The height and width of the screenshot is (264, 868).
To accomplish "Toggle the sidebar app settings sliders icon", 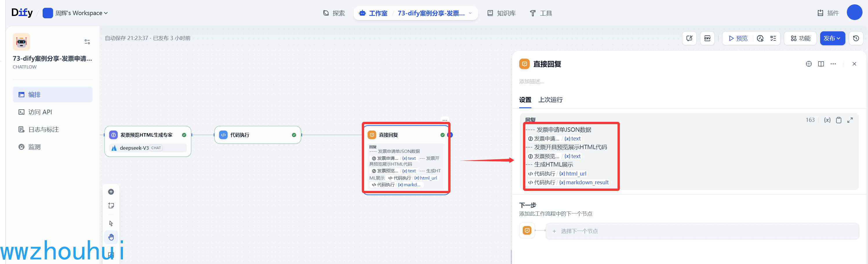I will (87, 42).
